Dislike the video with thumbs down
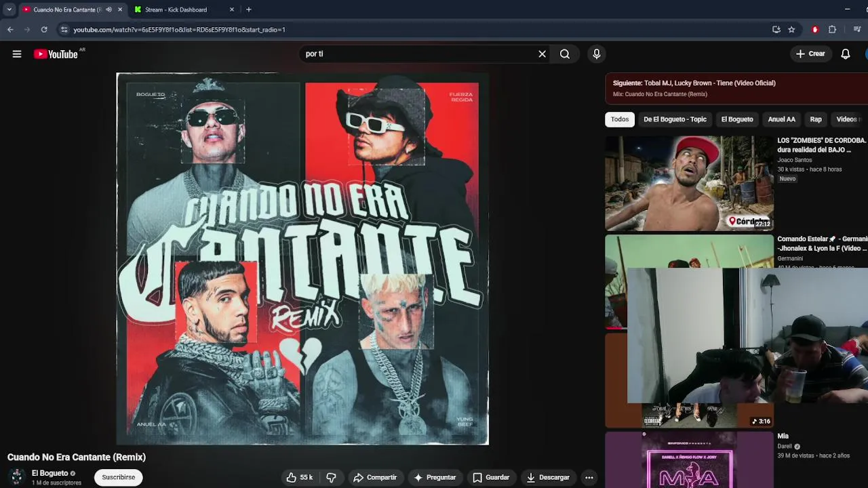This screenshot has height=488, width=868. pos(331,477)
